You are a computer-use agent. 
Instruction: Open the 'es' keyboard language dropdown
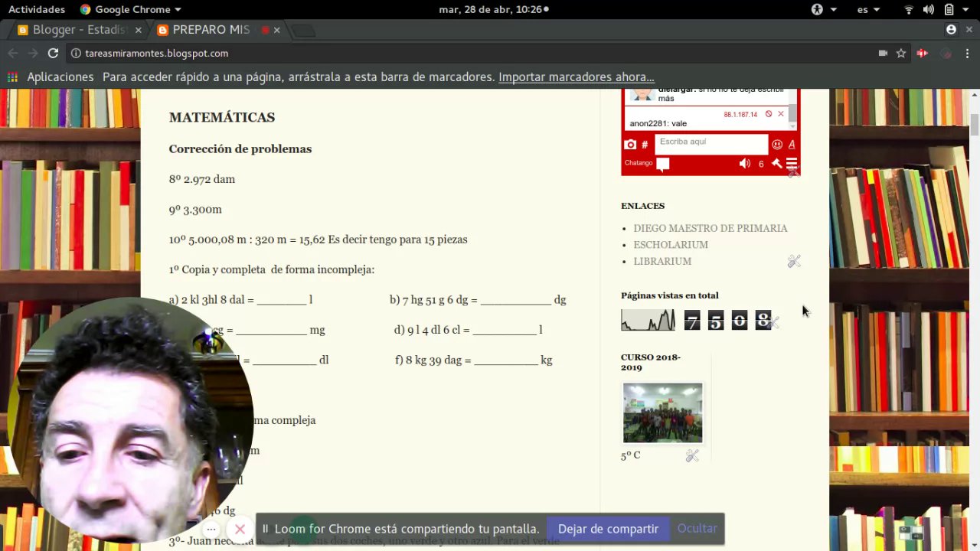click(868, 9)
